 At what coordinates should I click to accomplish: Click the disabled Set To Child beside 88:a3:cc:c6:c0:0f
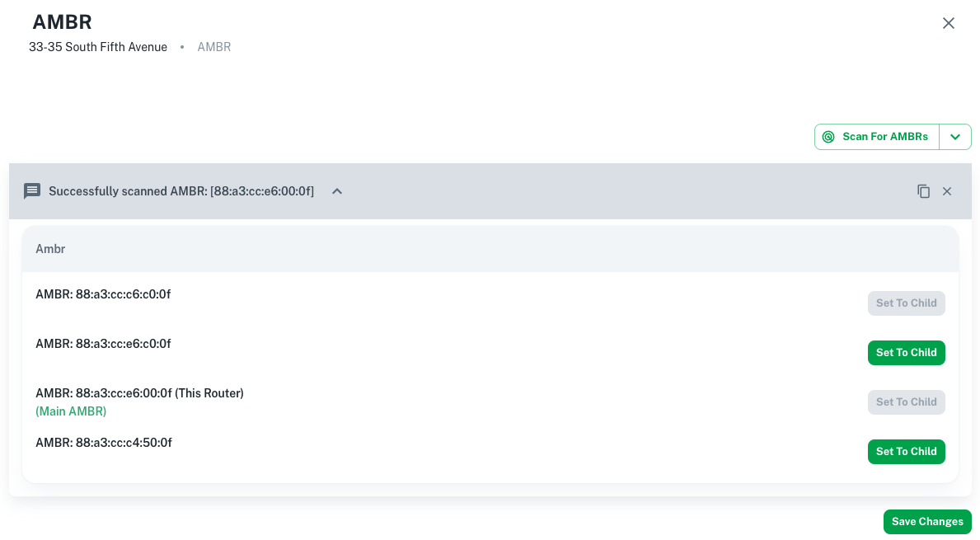(x=907, y=303)
